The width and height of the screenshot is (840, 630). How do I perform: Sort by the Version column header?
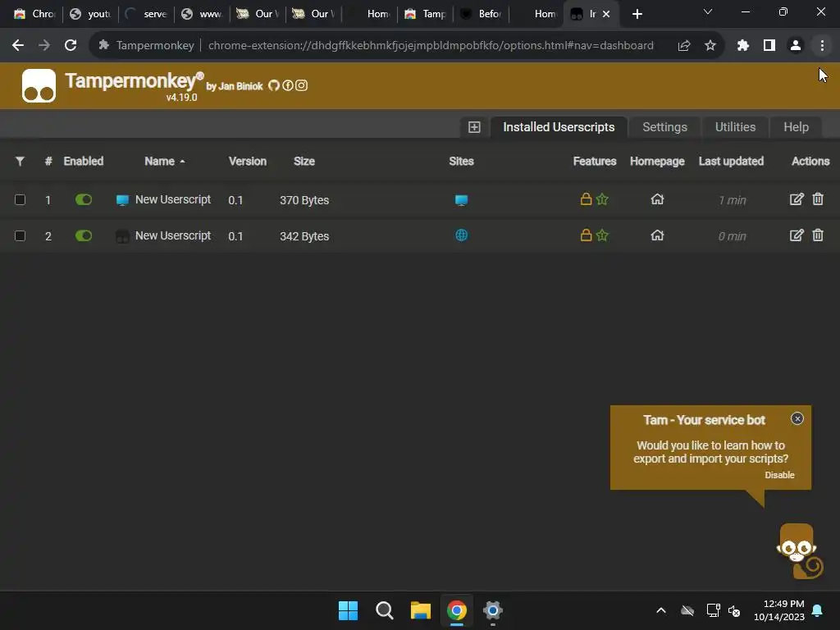[248, 162]
